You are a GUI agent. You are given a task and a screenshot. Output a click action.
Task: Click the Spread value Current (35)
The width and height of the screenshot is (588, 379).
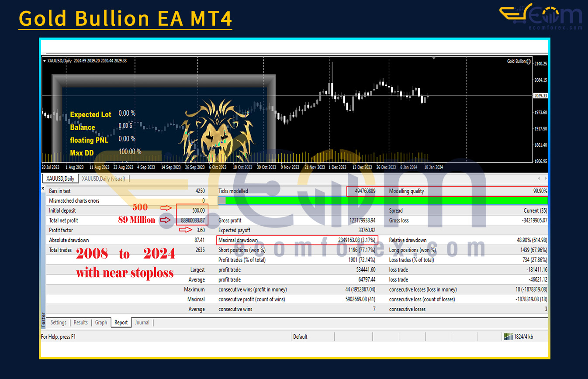click(536, 210)
